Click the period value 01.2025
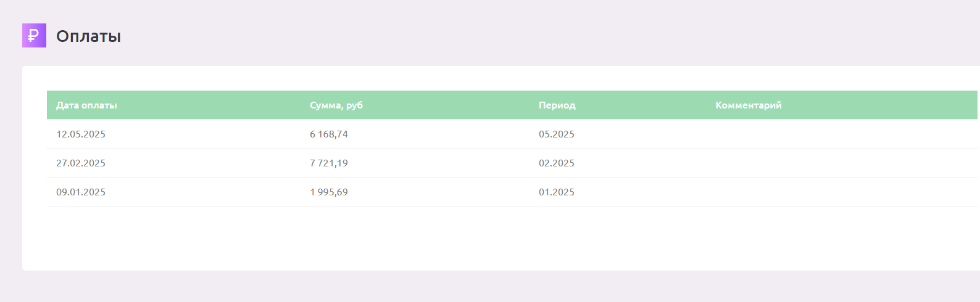The width and height of the screenshot is (980, 302). (x=557, y=192)
